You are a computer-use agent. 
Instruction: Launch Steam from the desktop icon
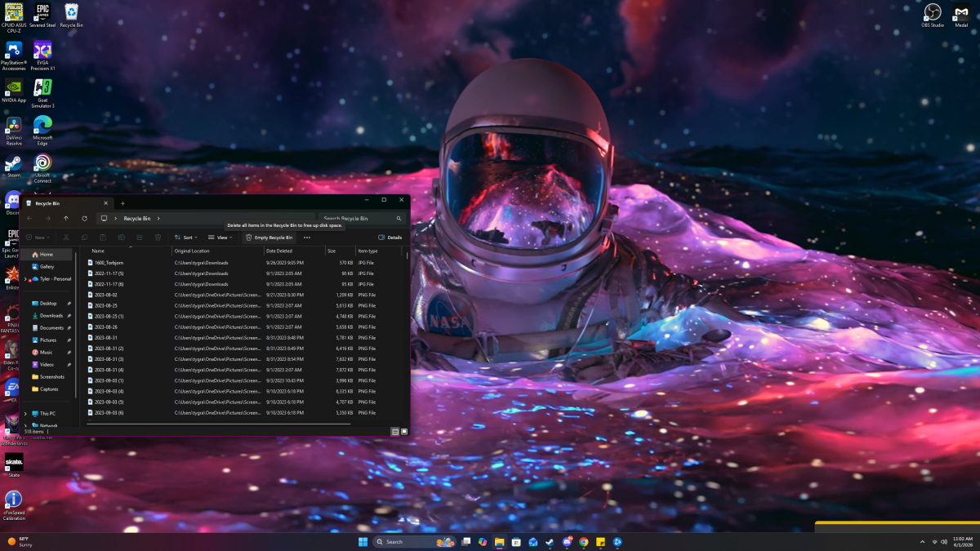14,166
